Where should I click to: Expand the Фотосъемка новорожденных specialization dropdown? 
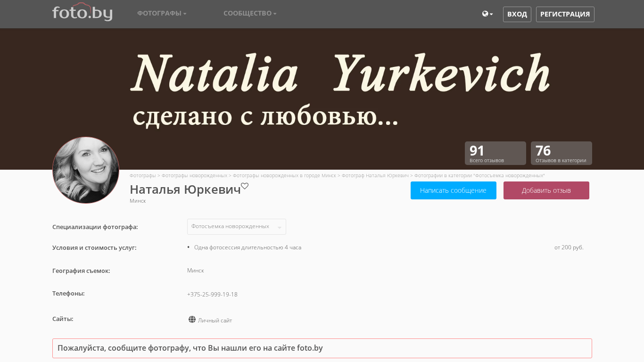236,227
